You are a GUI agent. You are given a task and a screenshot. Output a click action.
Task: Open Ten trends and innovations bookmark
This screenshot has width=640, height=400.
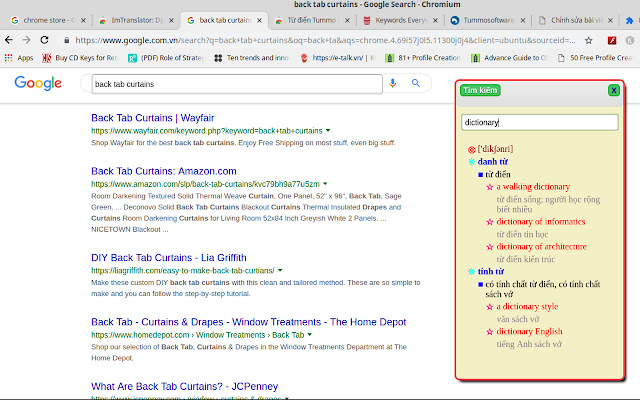252,58
